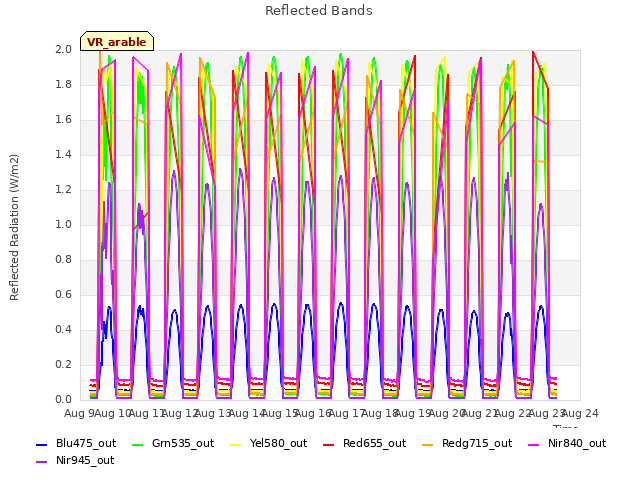Click the purple Nir945_out legend color marker
The image size is (640, 480).
[x=42, y=462]
